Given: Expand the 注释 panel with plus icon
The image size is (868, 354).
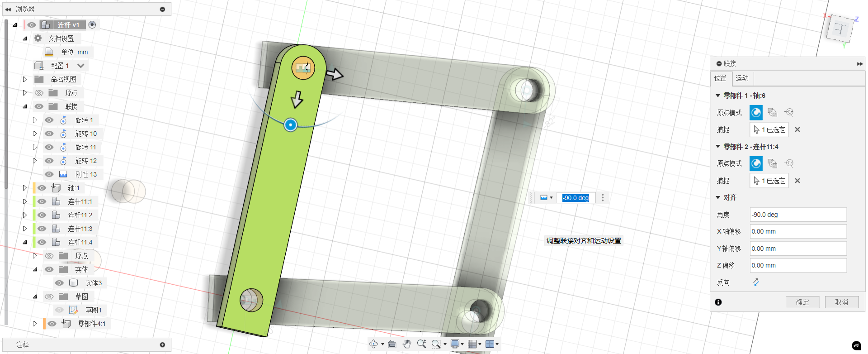Looking at the screenshot, I should coord(162,345).
